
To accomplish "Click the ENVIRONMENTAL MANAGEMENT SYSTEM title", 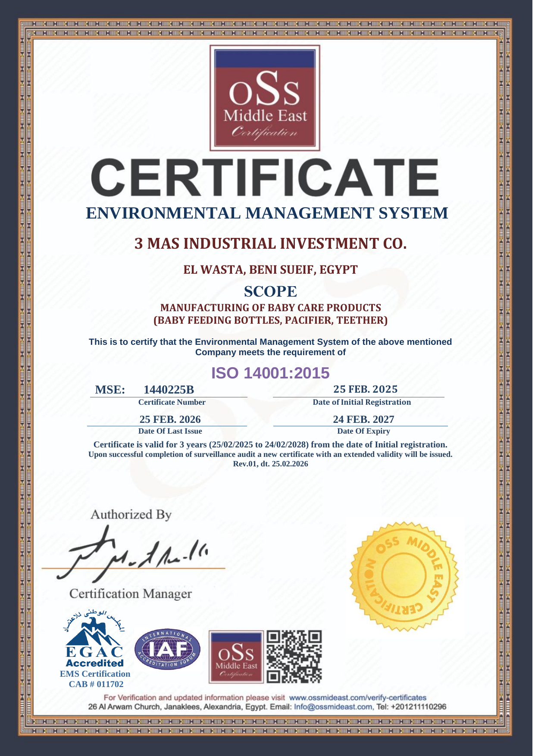I will tap(267, 213).
